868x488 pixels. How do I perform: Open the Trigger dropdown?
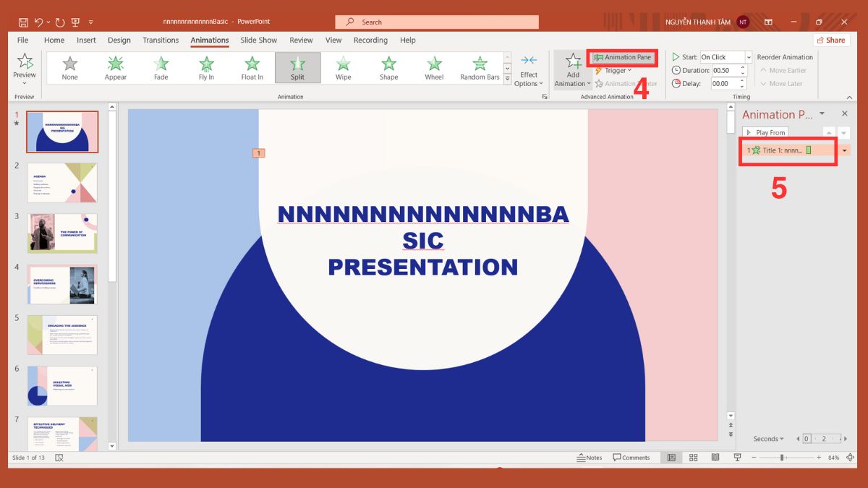615,70
